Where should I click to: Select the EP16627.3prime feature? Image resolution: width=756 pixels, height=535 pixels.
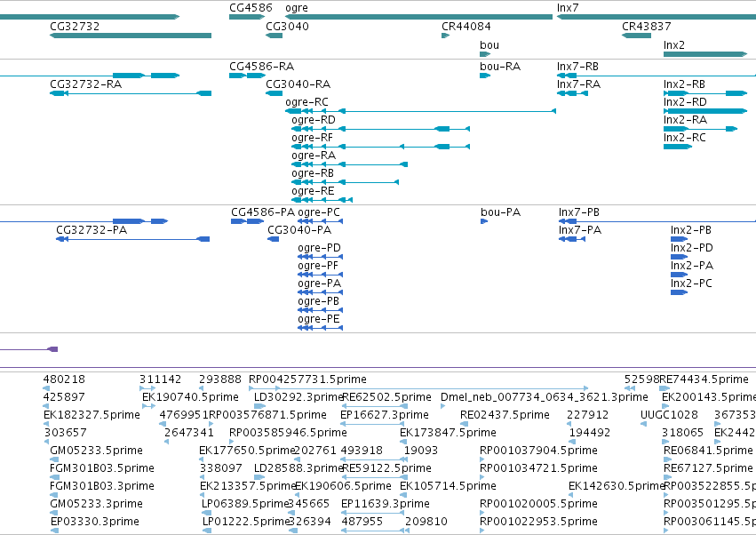[372, 424]
